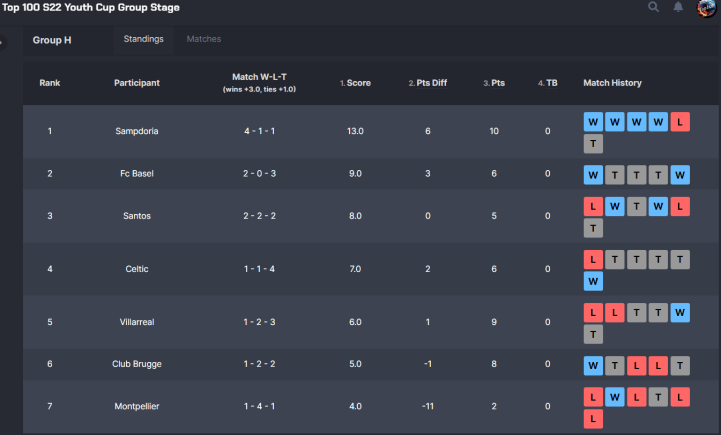This screenshot has height=435, width=721.
Task: Switch to the Matches tab
Action: click(204, 39)
